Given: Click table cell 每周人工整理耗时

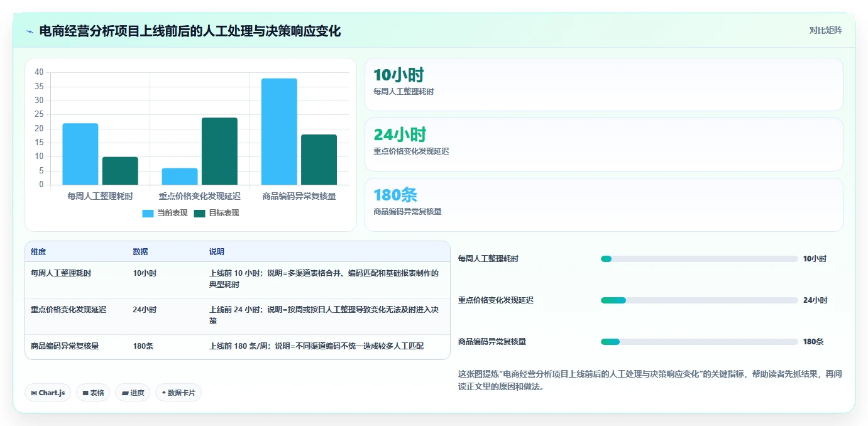Looking at the screenshot, I should (61, 273).
